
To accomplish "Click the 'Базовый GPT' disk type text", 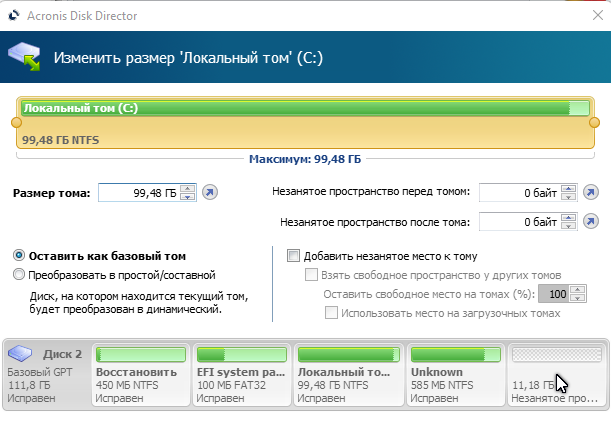I will [x=40, y=372].
